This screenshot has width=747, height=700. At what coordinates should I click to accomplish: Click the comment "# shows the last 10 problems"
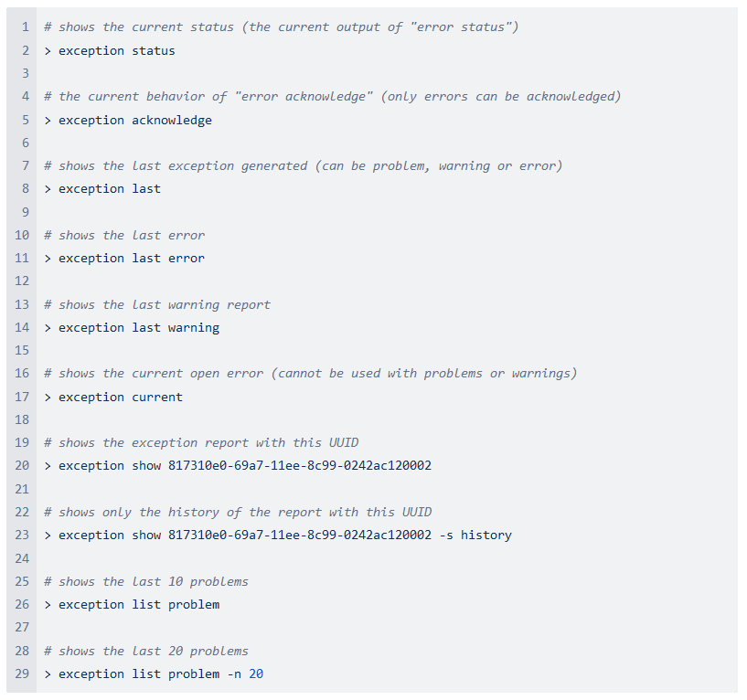(146, 581)
